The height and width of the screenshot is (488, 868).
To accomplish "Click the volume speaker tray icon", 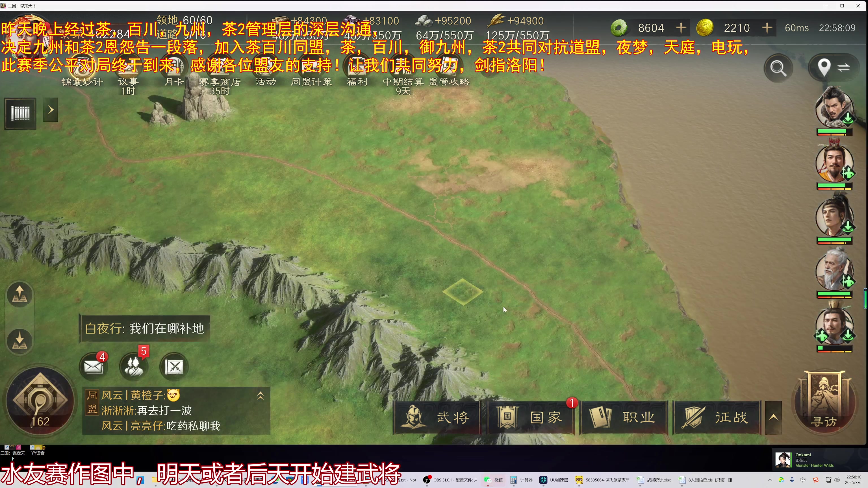I will (x=837, y=480).
